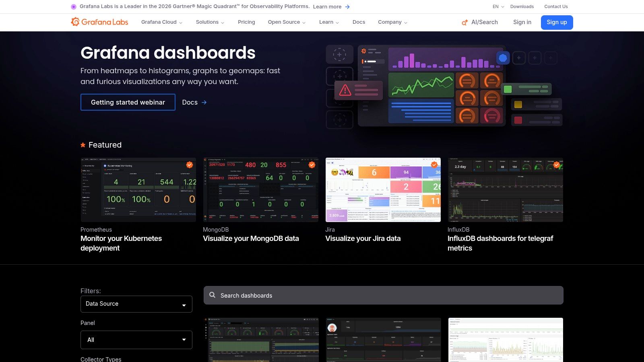This screenshot has height=362, width=644.
Task: Click the AI/Search sparkle icon
Action: click(464, 23)
